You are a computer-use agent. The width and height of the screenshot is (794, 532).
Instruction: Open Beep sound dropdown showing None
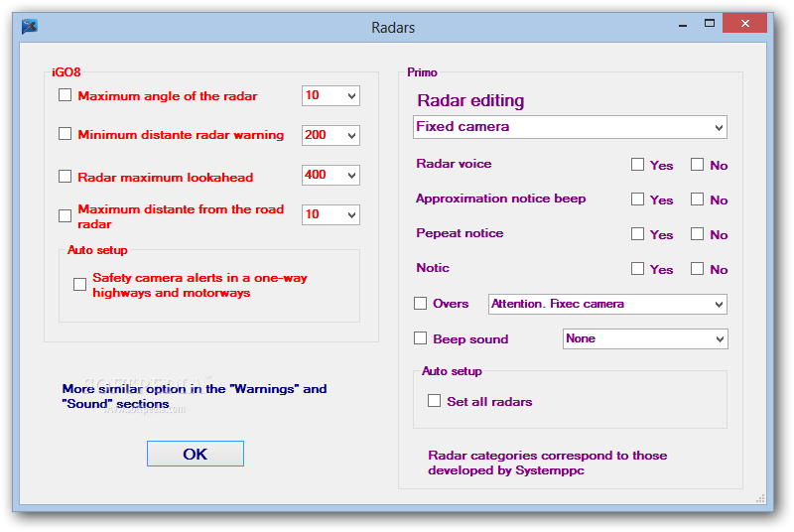click(x=645, y=339)
